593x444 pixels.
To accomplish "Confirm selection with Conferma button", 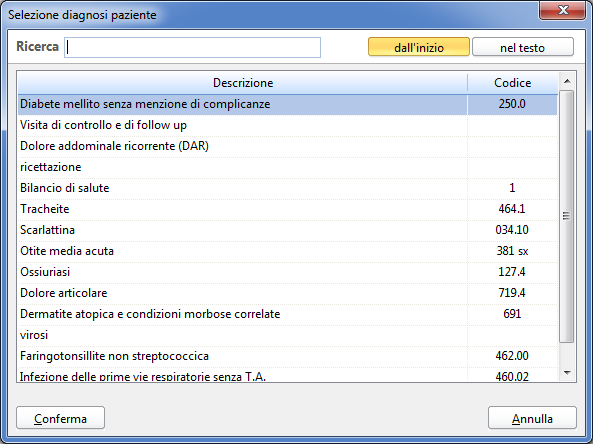I will pos(61,418).
